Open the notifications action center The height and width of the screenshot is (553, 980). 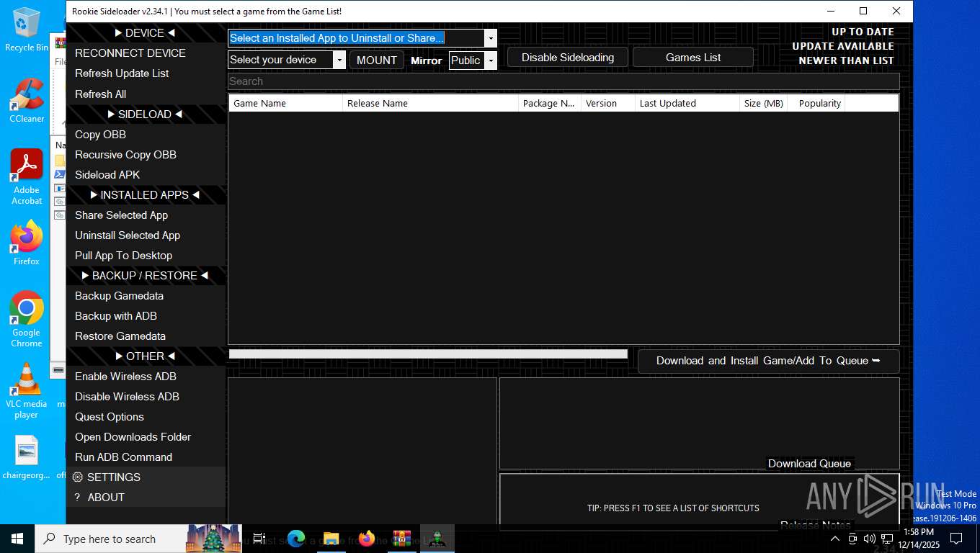pos(956,539)
